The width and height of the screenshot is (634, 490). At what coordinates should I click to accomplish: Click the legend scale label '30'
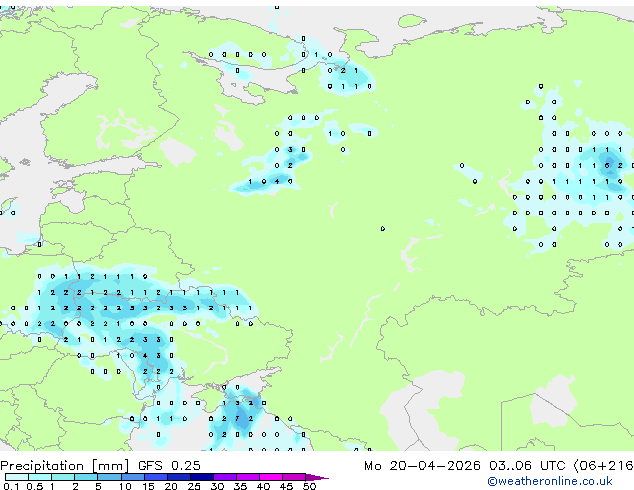click(217, 486)
